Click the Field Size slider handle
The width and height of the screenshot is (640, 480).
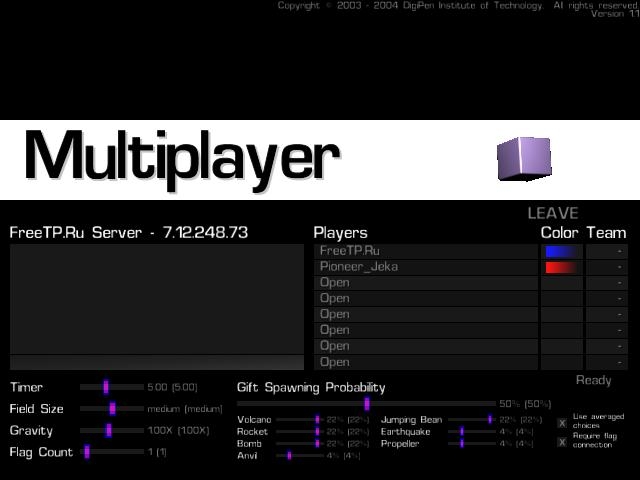[x=113, y=408]
